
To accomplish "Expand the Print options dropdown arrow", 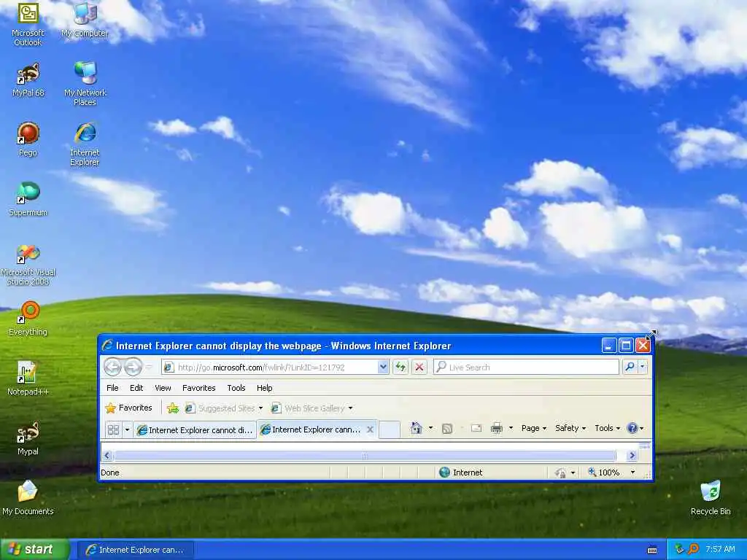I will (511, 428).
